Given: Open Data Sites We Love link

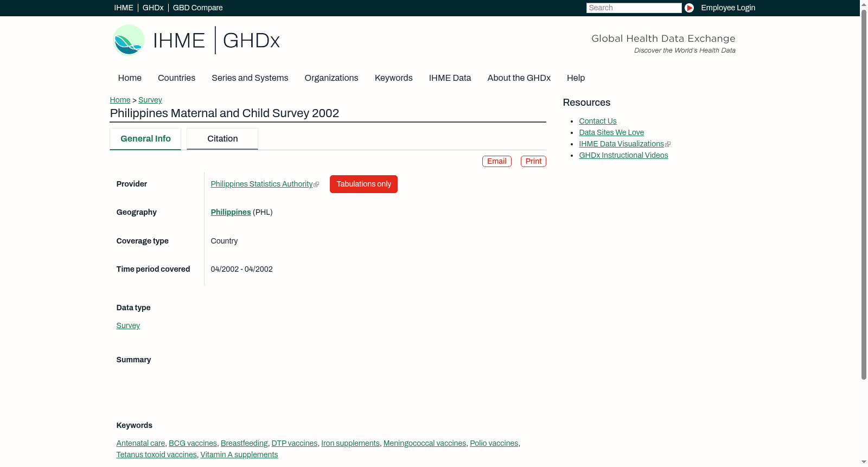Looking at the screenshot, I should (x=611, y=132).
